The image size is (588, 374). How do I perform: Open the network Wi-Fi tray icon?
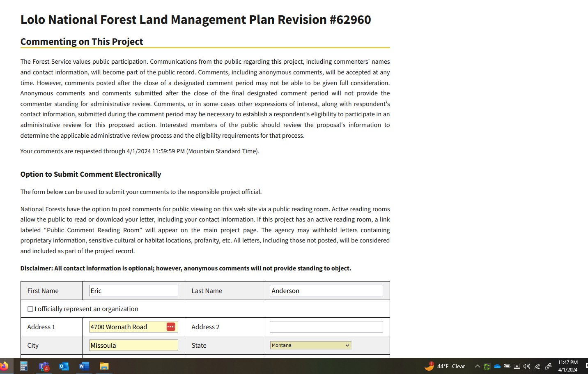click(537, 366)
